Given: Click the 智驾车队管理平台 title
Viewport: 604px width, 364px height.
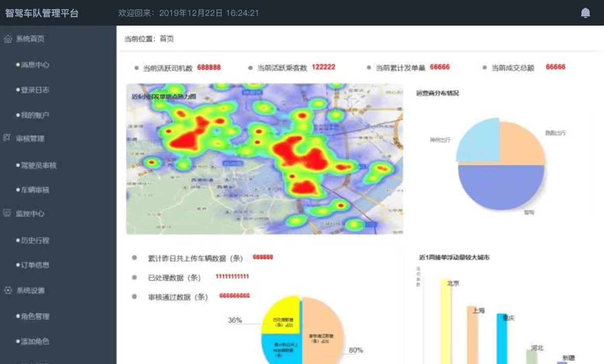Looking at the screenshot, I should [x=42, y=13].
